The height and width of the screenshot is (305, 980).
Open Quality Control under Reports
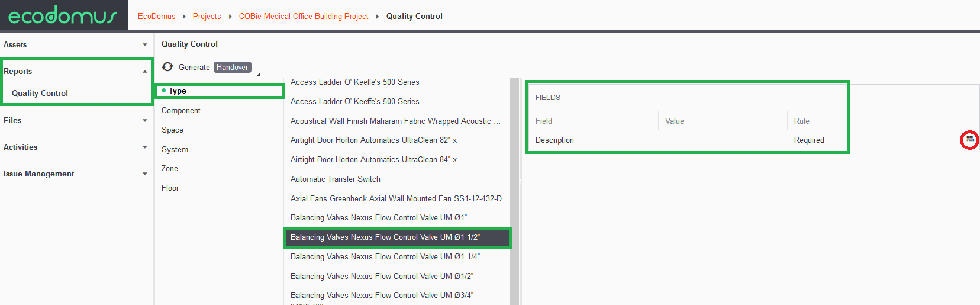click(x=40, y=93)
